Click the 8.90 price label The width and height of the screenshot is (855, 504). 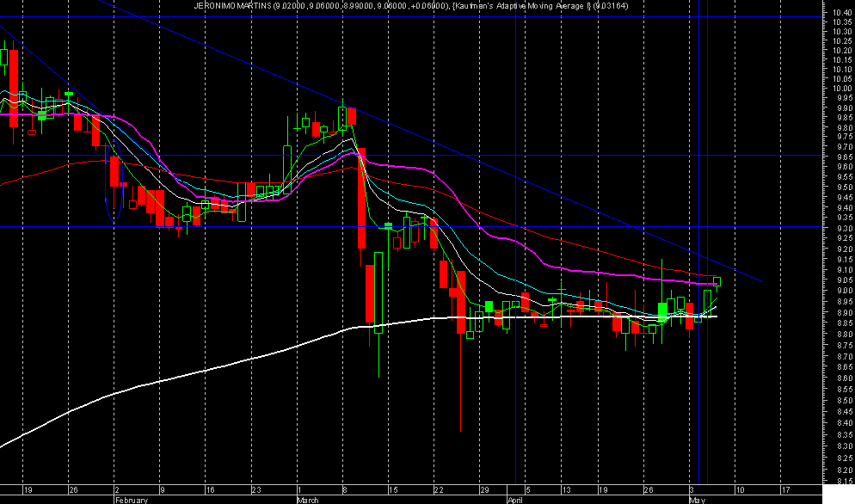[844, 312]
